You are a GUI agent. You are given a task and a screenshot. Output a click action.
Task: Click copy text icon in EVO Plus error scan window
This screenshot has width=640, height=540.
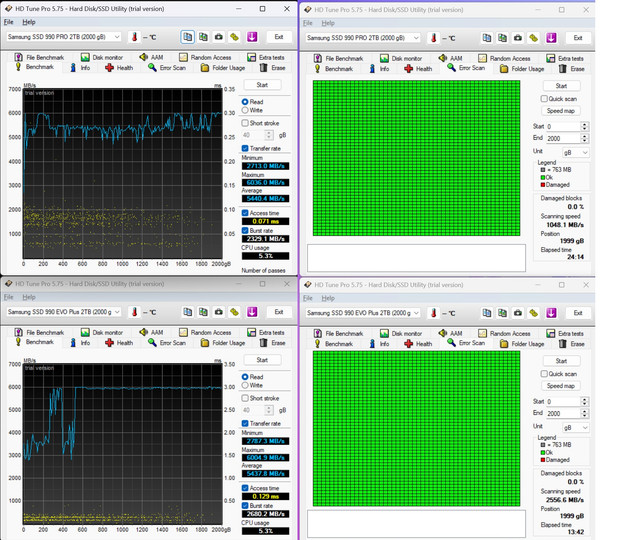pos(487,313)
